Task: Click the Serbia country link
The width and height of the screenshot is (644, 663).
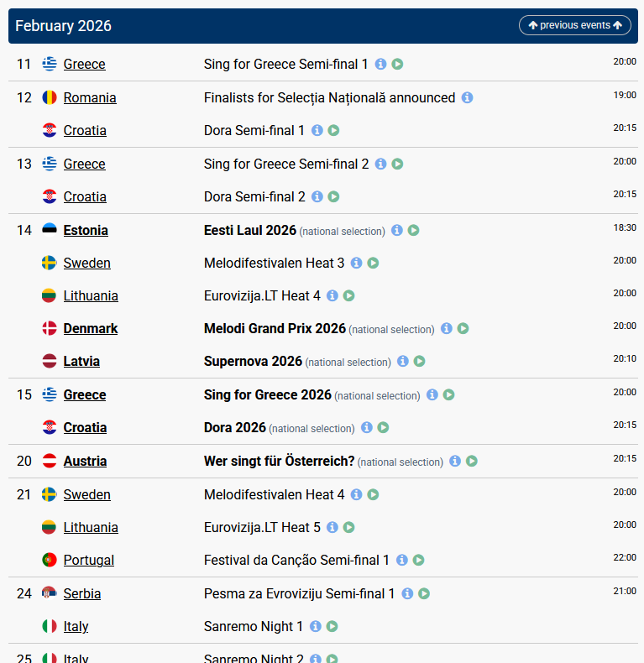Action: click(82, 593)
